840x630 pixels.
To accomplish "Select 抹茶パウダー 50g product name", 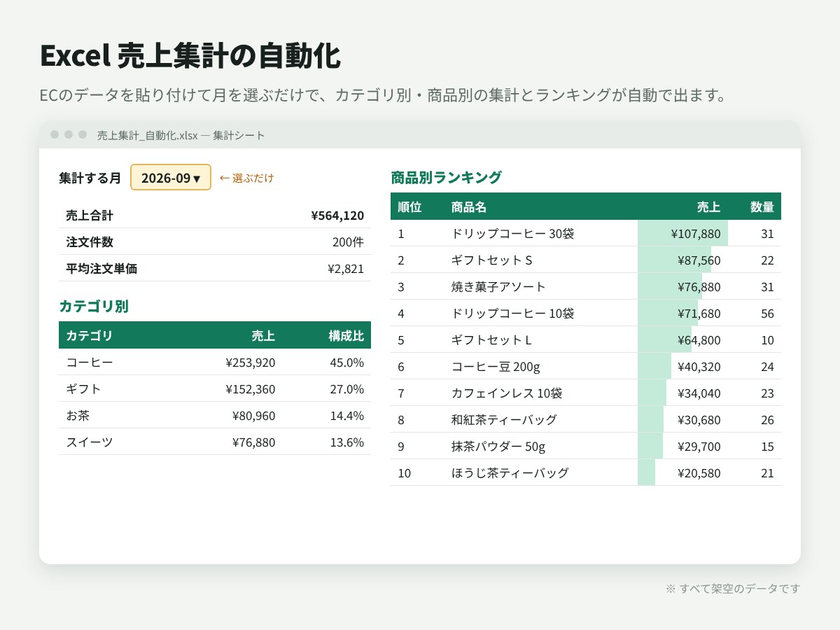I will (x=498, y=446).
